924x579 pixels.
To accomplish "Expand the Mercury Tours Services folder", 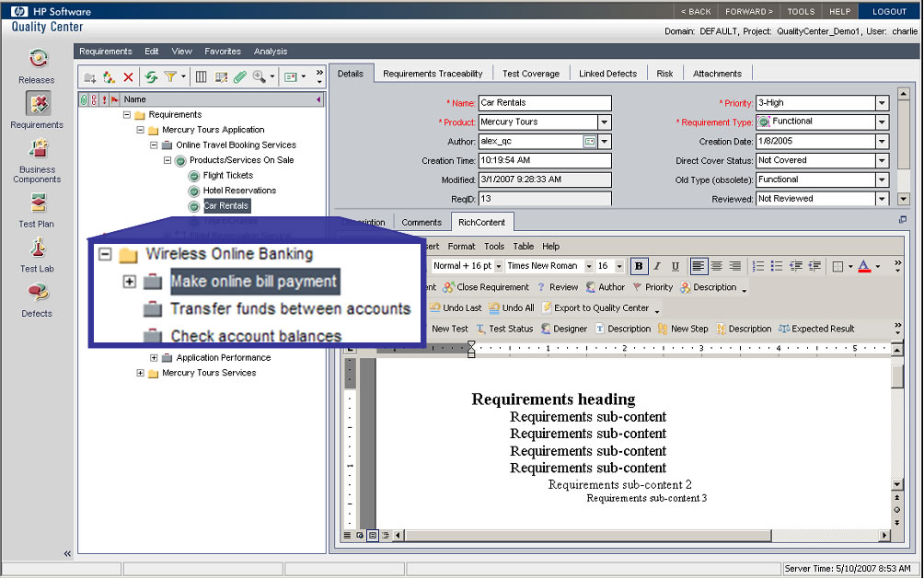I will [140, 373].
